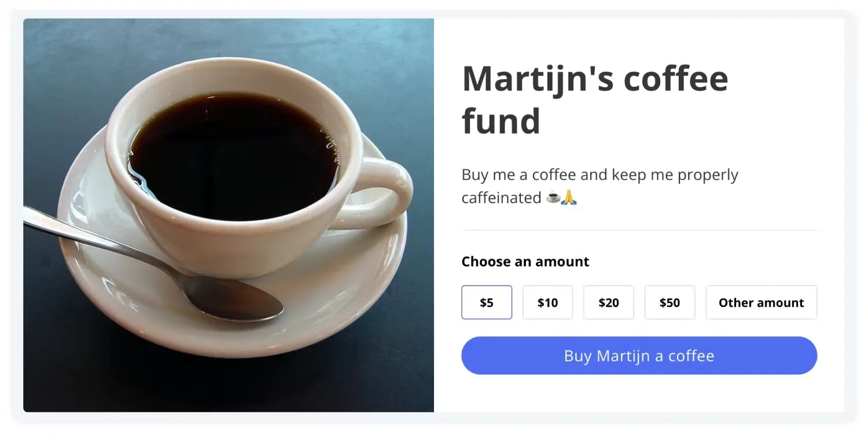Viewport: 868px width, 436px height.
Task: Click the black coffee inside the cup
Action: (x=231, y=156)
